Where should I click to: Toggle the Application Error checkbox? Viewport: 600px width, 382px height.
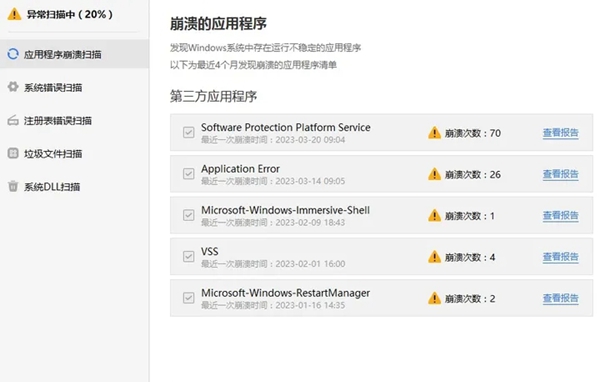click(x=189, y=174)
